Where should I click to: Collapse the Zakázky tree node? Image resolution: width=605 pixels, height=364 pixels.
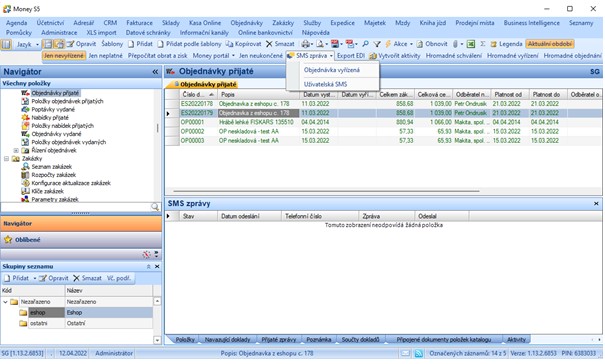[x=6, y=159]
